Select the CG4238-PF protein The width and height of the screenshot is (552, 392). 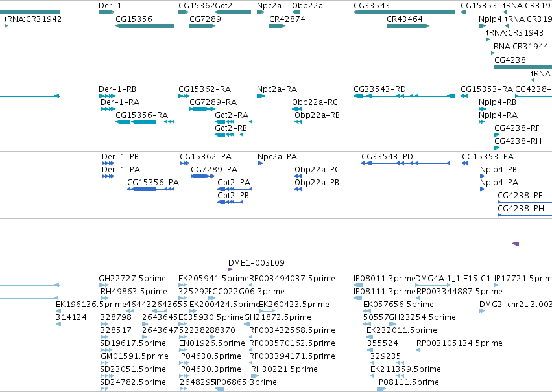click(x=525, y=202)
